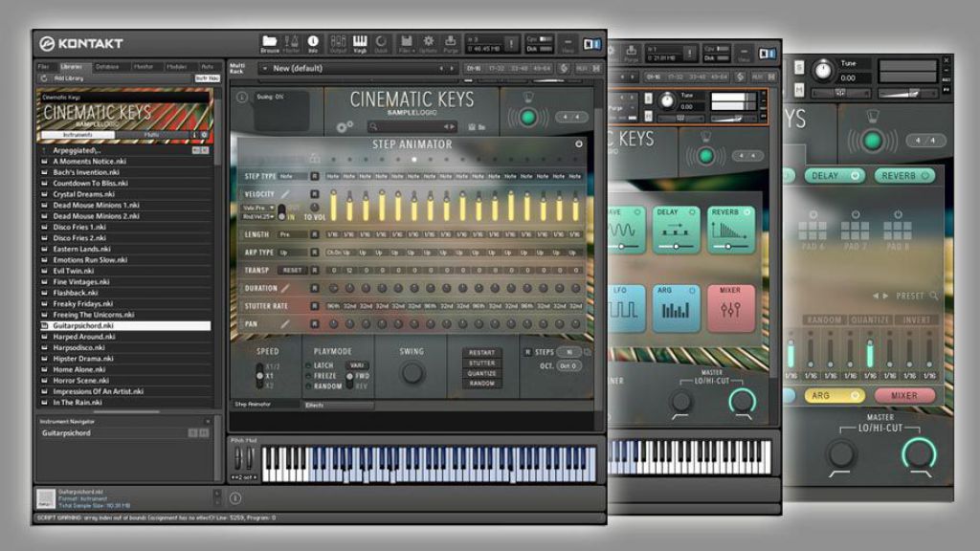Adjust the first yellow velocity step slider
Screen dimensions: 980x551
pyautogui.click(x=333, y=206)
